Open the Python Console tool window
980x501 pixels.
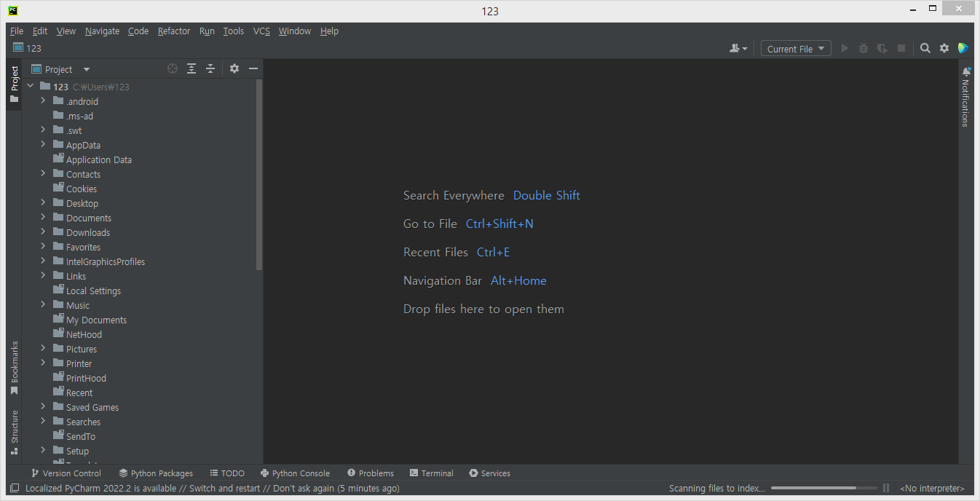pos(295,473)
